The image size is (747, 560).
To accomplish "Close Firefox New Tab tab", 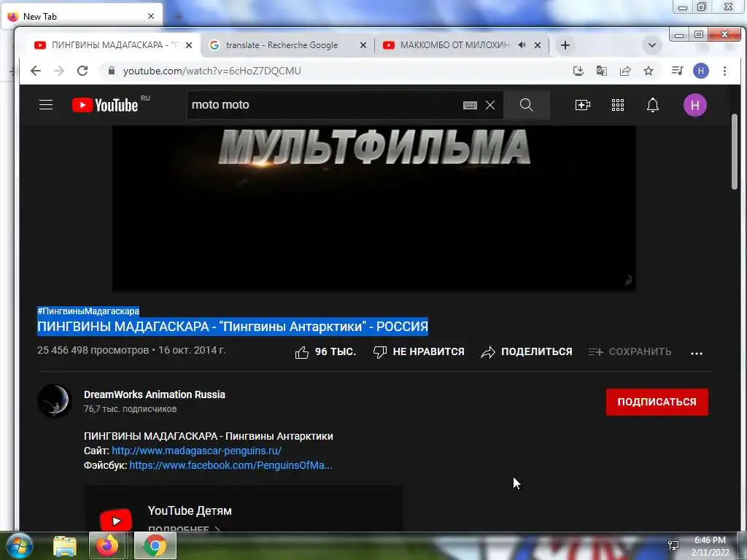I will [151, 16].
